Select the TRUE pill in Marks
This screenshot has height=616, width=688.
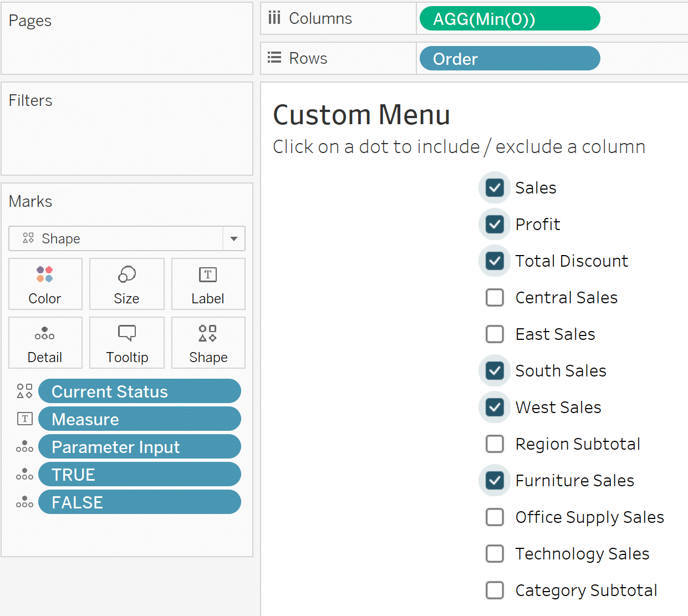(x=139, y=475)
